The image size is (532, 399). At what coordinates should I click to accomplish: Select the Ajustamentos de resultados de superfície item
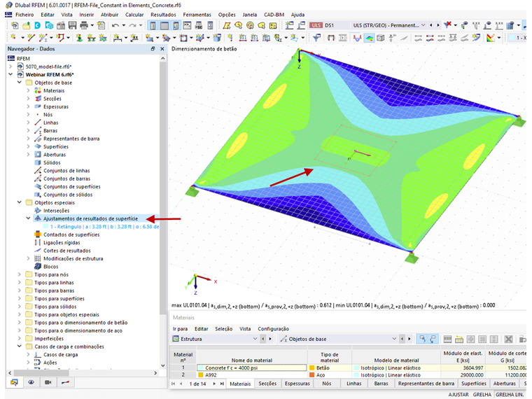90,218
